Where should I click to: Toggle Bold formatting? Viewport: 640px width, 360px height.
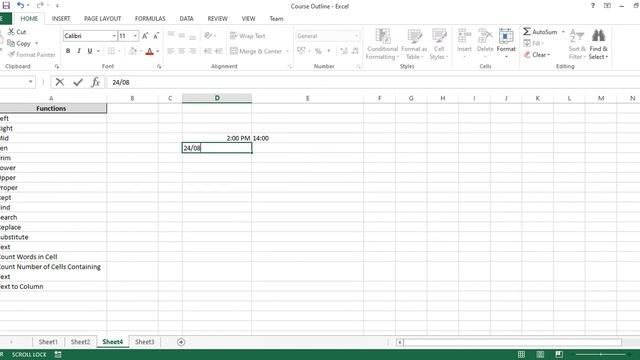pyautogui.click(x=68, y=51)
